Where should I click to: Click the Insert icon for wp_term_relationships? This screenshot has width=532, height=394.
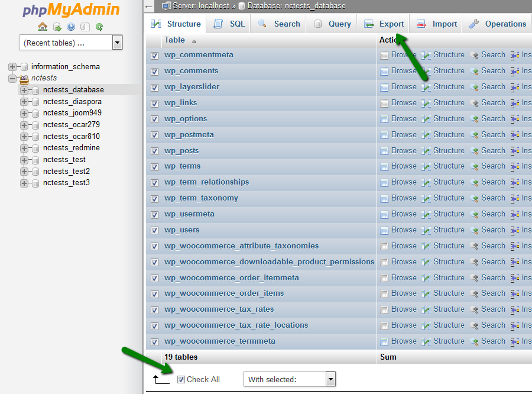point(515,183)
